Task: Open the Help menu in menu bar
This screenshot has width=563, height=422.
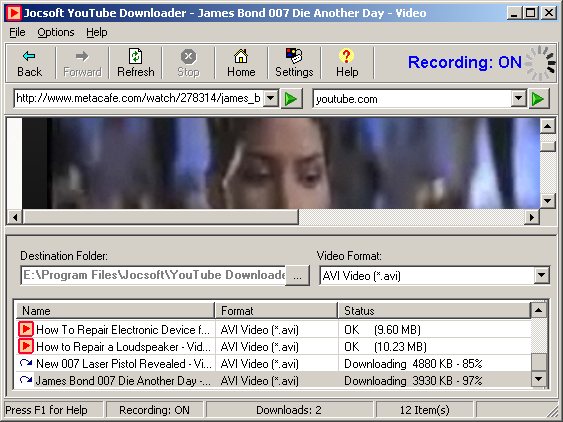Action: (97, 32)
